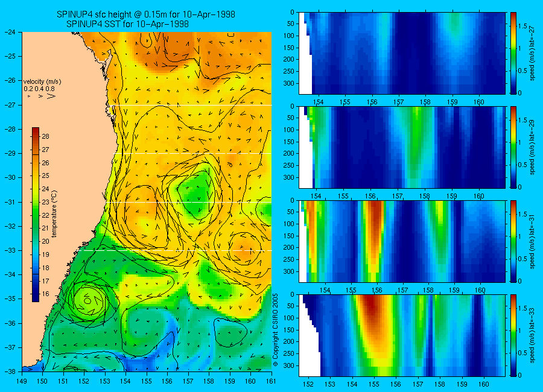Viewport: 543px width, 392px height.
Task: Click the vertical 'temperature (°C)' label
Action: click(x=54, y=214)
